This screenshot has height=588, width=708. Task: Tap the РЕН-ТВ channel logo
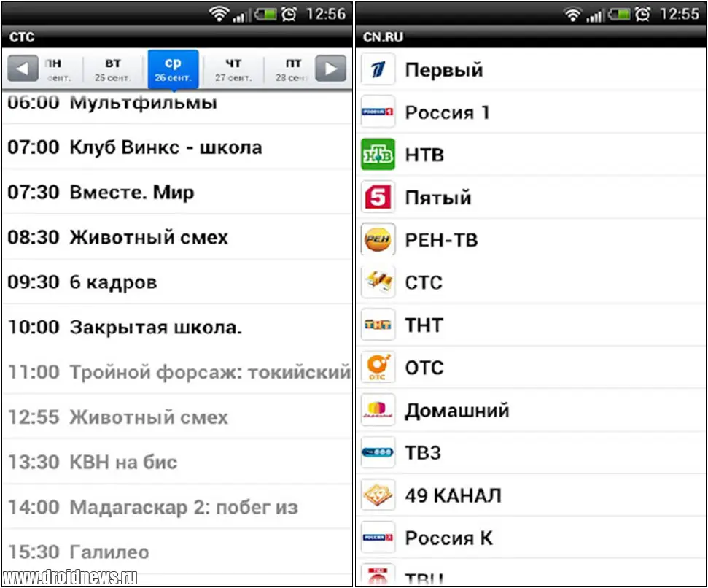pos(378,239)
